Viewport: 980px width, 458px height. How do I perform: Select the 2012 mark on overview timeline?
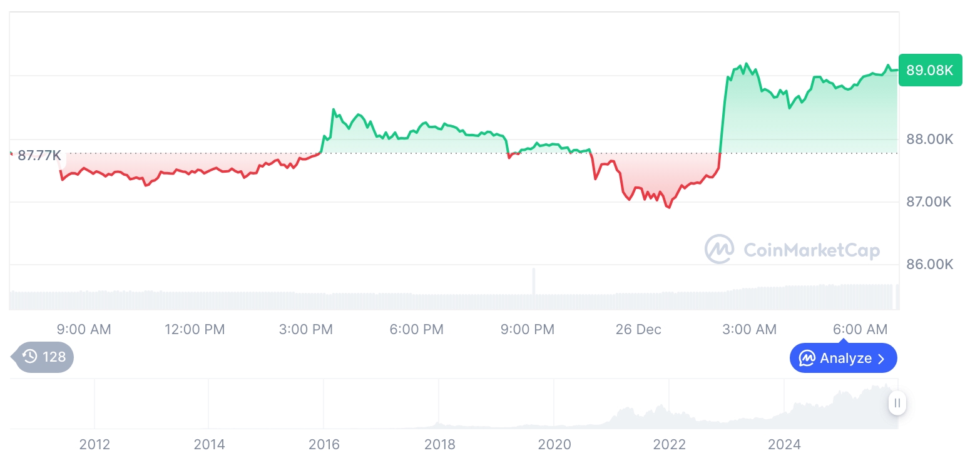pyautogui.click(x=94, y=444)
